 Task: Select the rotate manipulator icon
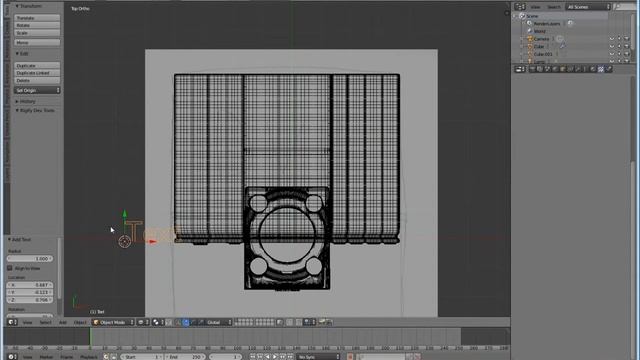193,322
